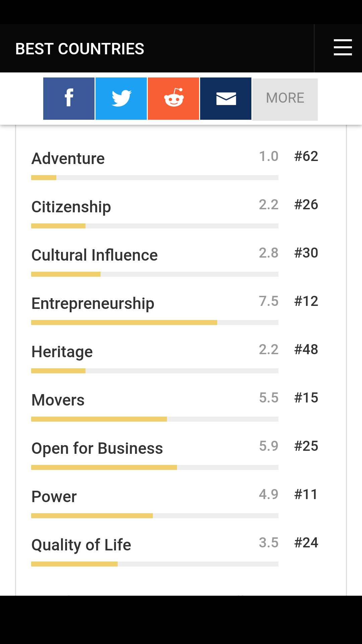Select the Entrepreneurship category
362x644 pixels.
93,303
